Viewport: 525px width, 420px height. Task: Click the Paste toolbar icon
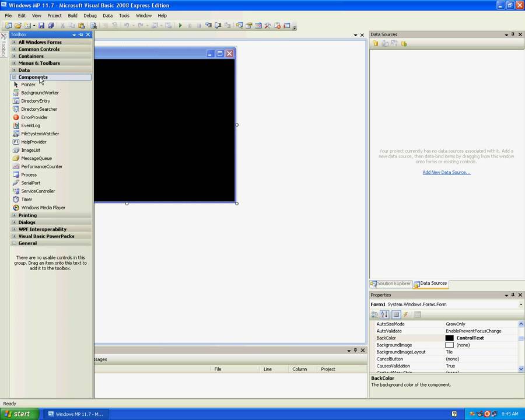[x=81, y=26]
